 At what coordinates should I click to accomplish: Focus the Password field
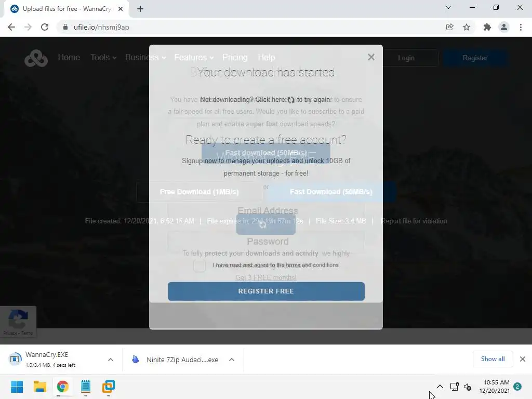click(x=266, y=242)
